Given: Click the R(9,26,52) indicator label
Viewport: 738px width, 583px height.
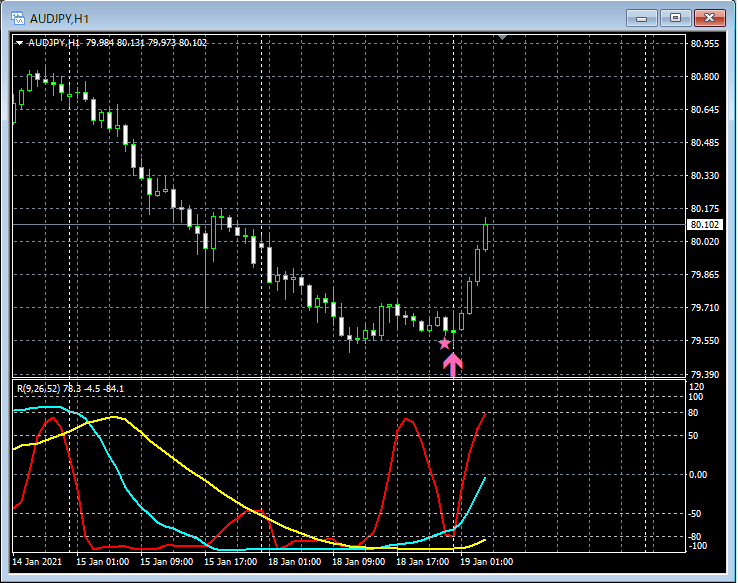Looking at the screenshot, I should click(x=39, y=389).
